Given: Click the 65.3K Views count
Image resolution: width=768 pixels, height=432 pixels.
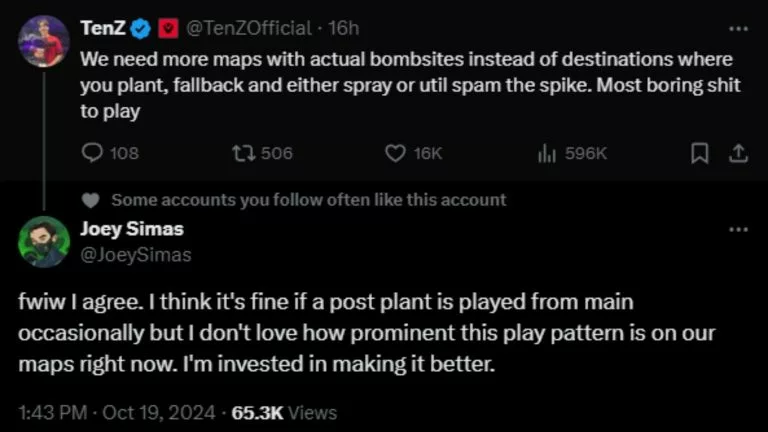Looking at the screenshot, I should coord(284,412).
